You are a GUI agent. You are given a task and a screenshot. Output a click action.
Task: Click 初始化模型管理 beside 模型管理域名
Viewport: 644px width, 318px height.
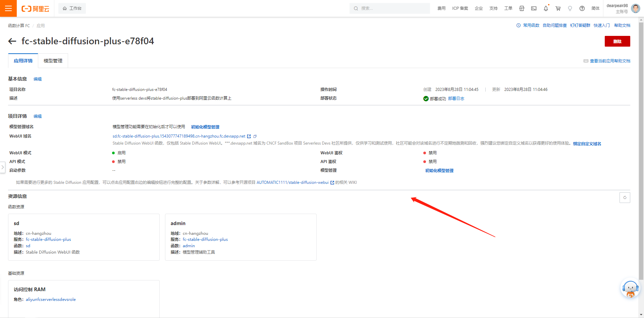[x=205, y=127]
